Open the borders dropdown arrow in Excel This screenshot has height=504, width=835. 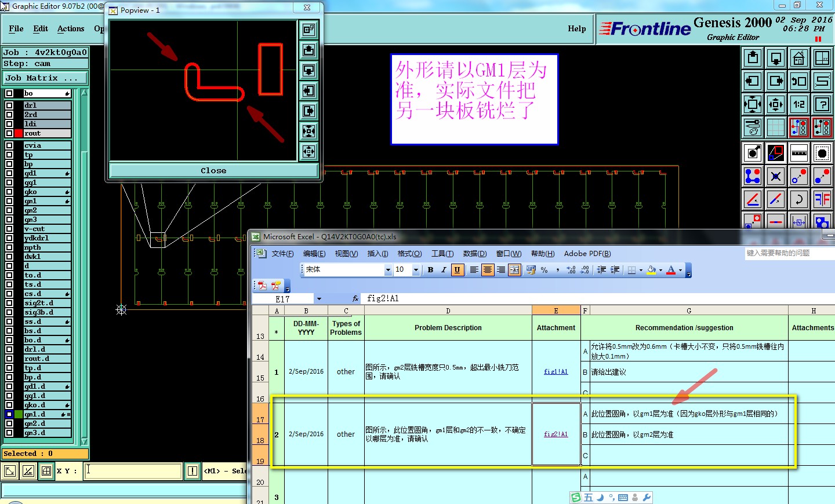641,270
